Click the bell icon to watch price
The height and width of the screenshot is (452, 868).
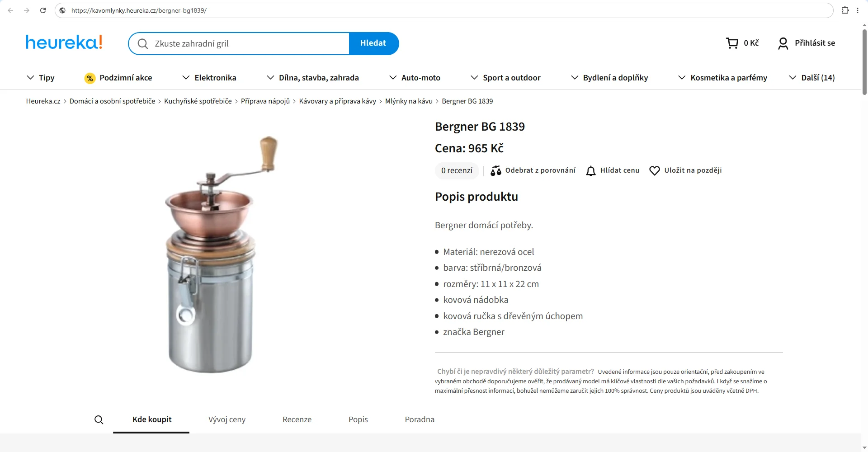[x=591, y=171]
